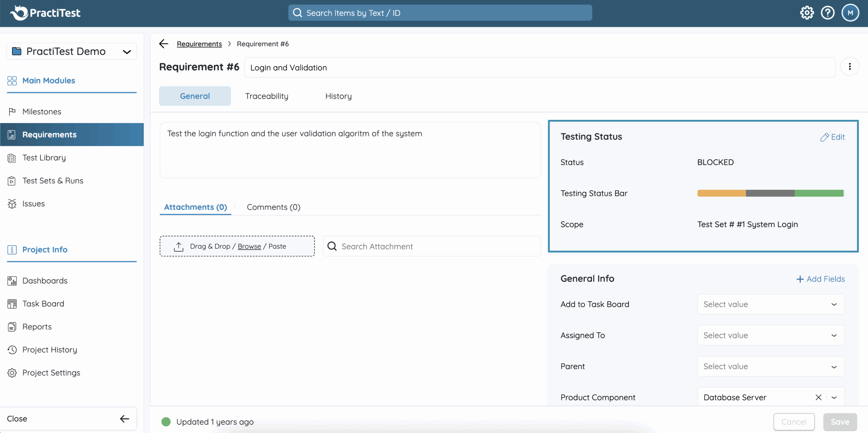The image size is (868, 433).
Task: Open the settings gear in top bar
Action: point(807,13)
